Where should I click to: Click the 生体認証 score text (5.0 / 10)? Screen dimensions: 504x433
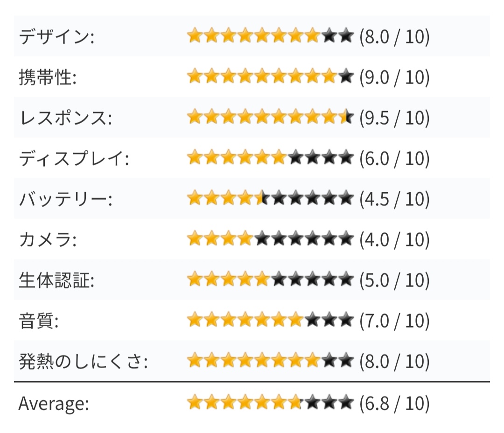pyautogui.click(x=394, y=280)
